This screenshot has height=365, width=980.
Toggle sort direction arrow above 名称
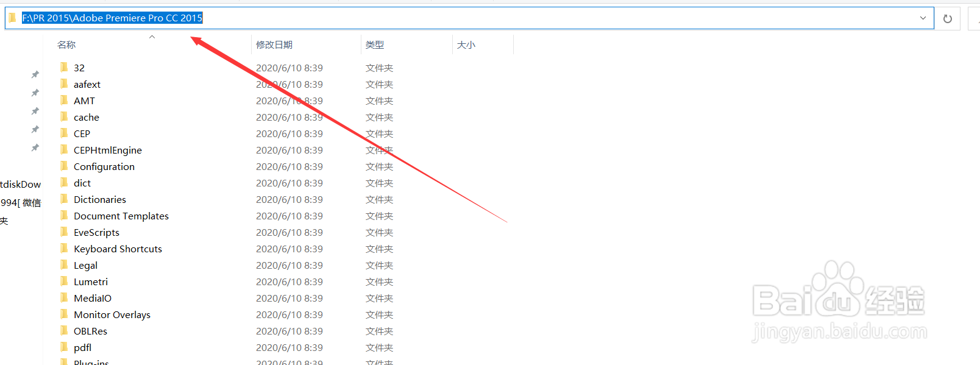(x=152, y=37)
